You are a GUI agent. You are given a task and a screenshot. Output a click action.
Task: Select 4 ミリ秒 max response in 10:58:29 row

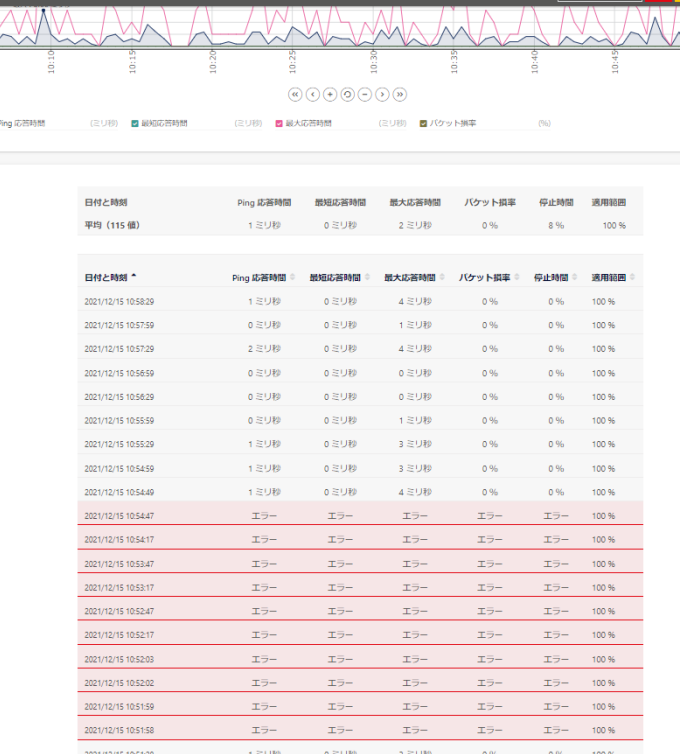point(415,302)
